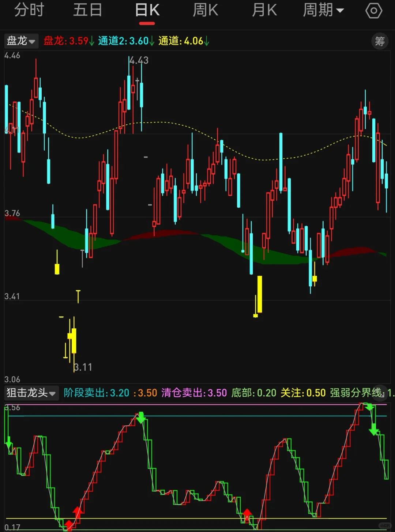Click the 通道: 4.06 value label
Viewport: 395px width, 532px height.
[x=184, y=41]
